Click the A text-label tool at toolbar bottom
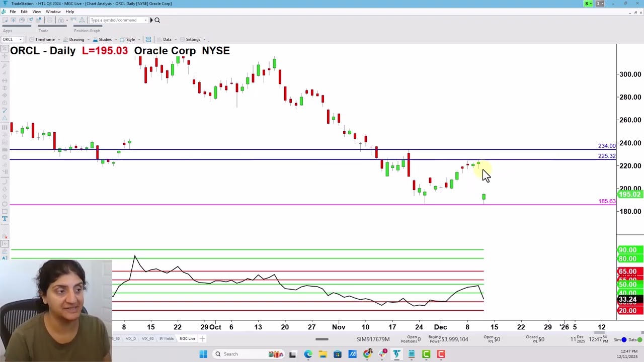The image size is (644, 362). pos(5,258)
